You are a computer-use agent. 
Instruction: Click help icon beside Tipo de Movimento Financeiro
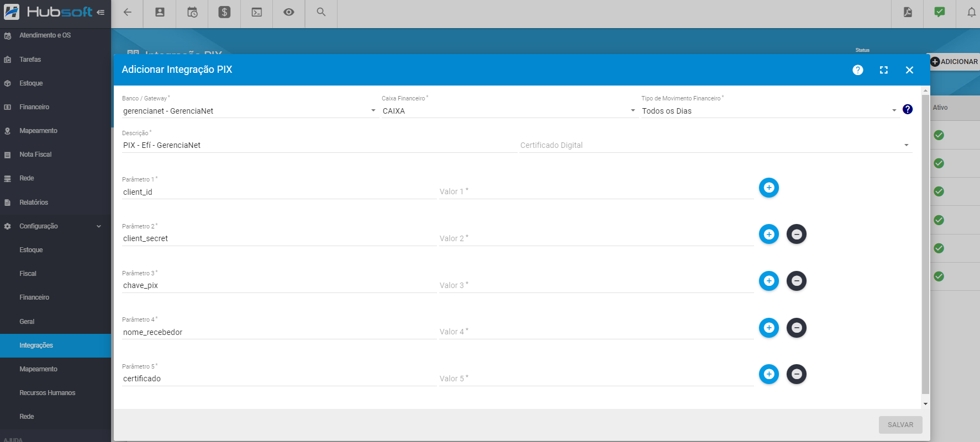(908, 109)
